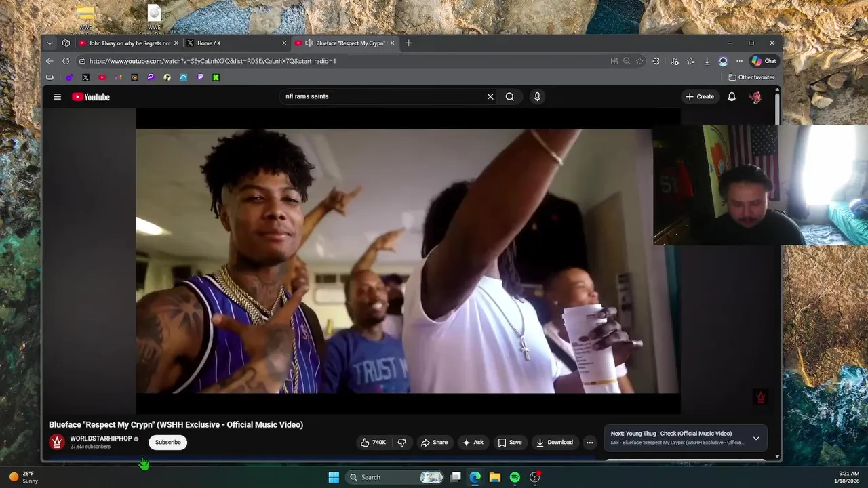Open Edge downloads icon

[x=707, y=61]
